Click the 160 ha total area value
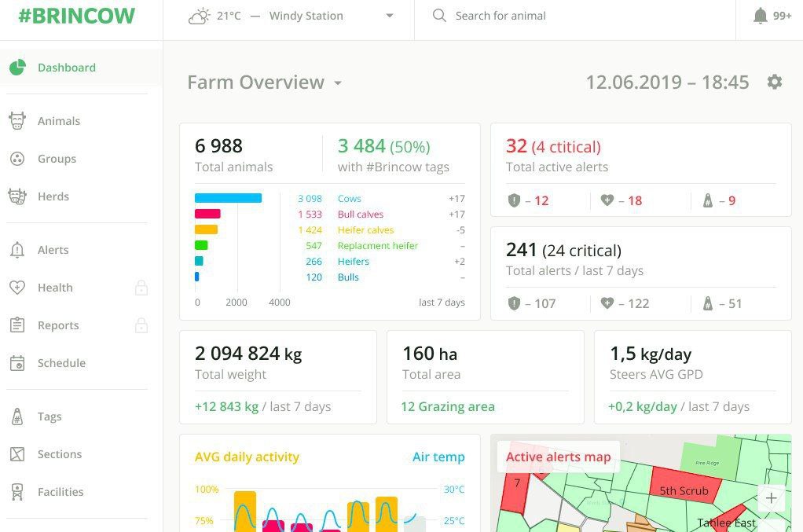Screen dimensions: 803x532 coord(431,354)
